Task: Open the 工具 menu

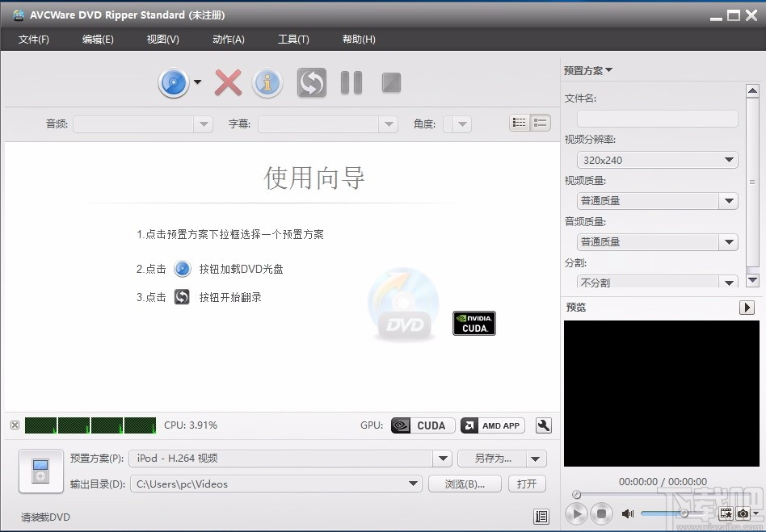Action: coord(293,39)
